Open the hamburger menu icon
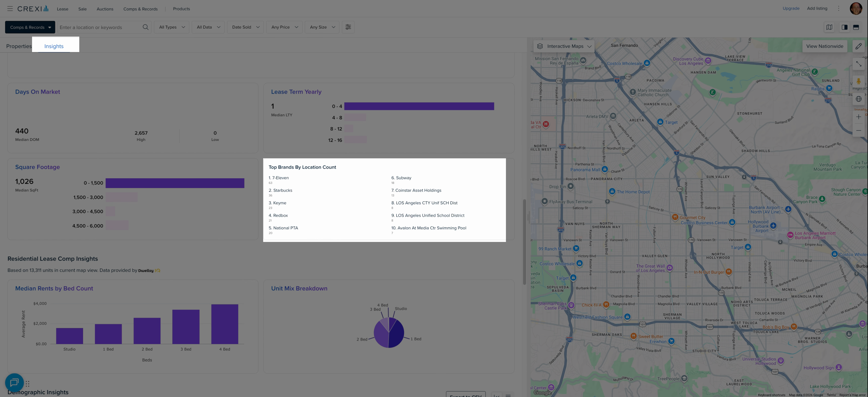This screenshot has height=397, width=868. (10, 9)
